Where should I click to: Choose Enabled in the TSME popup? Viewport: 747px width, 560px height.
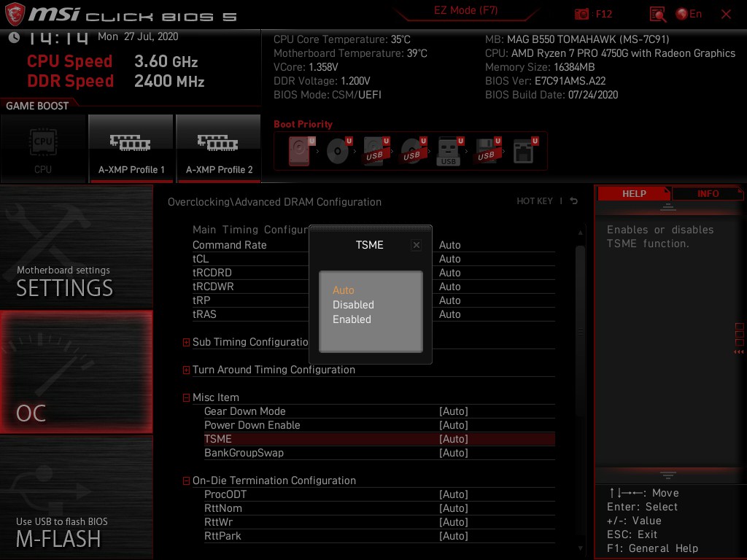(352, 319)
